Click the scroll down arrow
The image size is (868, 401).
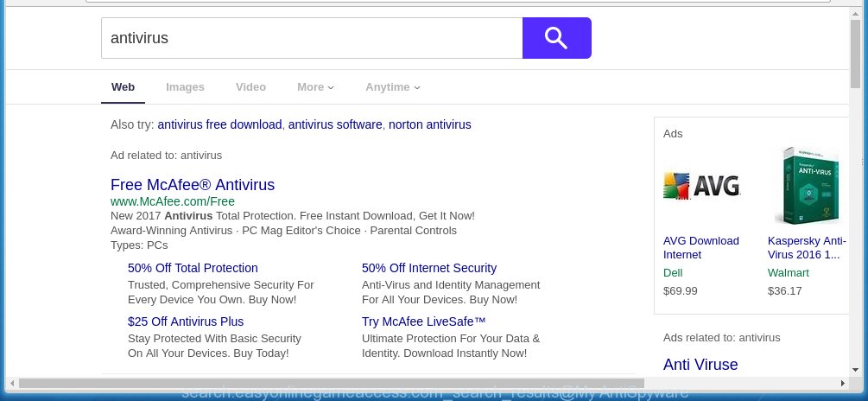point(855,371)
